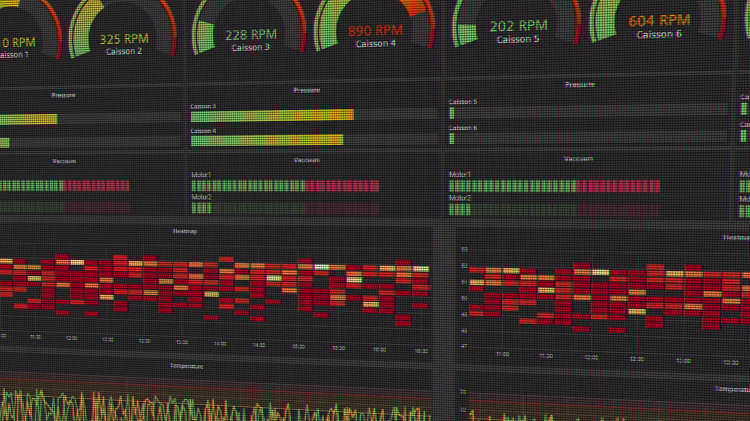The width and height of the screenshot is (750, 421).
Task: Select the Caisson 5 gauge label under 202 RPM
Action: [x=518, y=39]
